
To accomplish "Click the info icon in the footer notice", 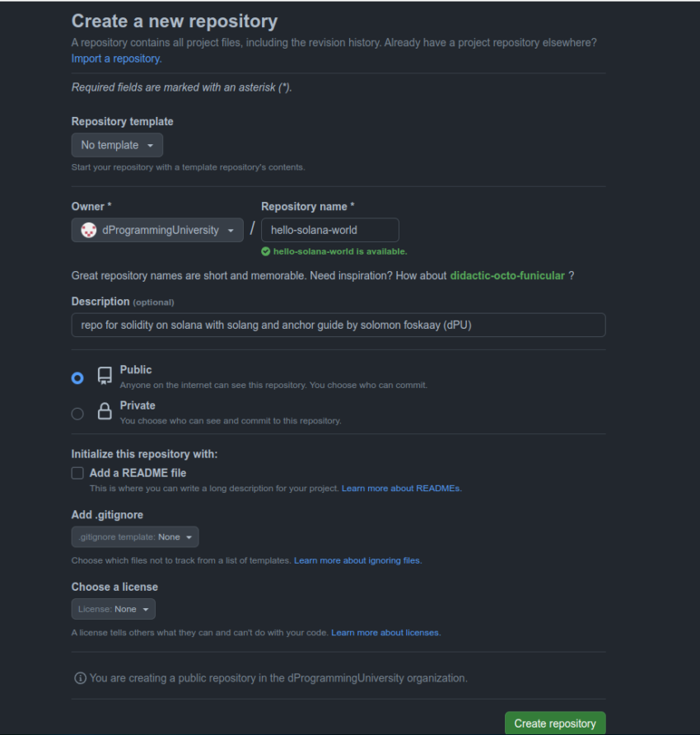I will click(x=80, y=677).
